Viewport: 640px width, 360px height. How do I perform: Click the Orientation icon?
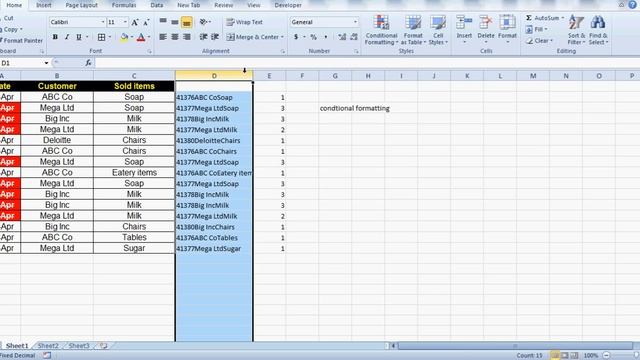pyautogui.click(x=204, y=22)
